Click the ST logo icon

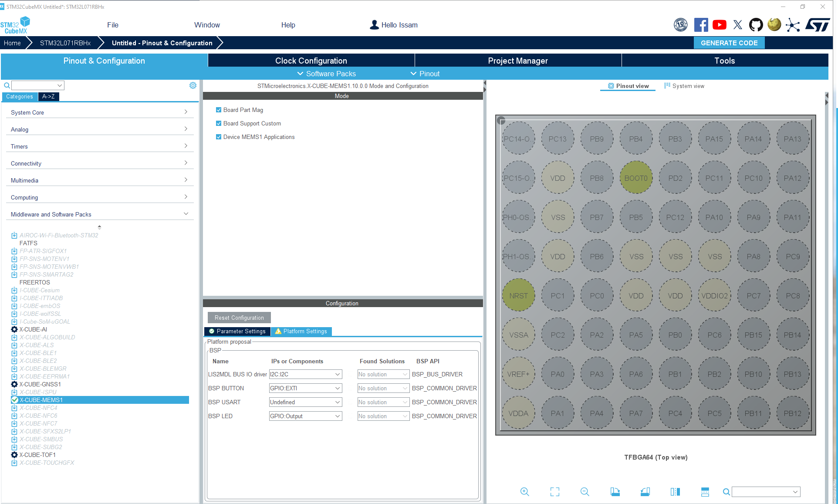pyautogui.click(x=818, y=25)
